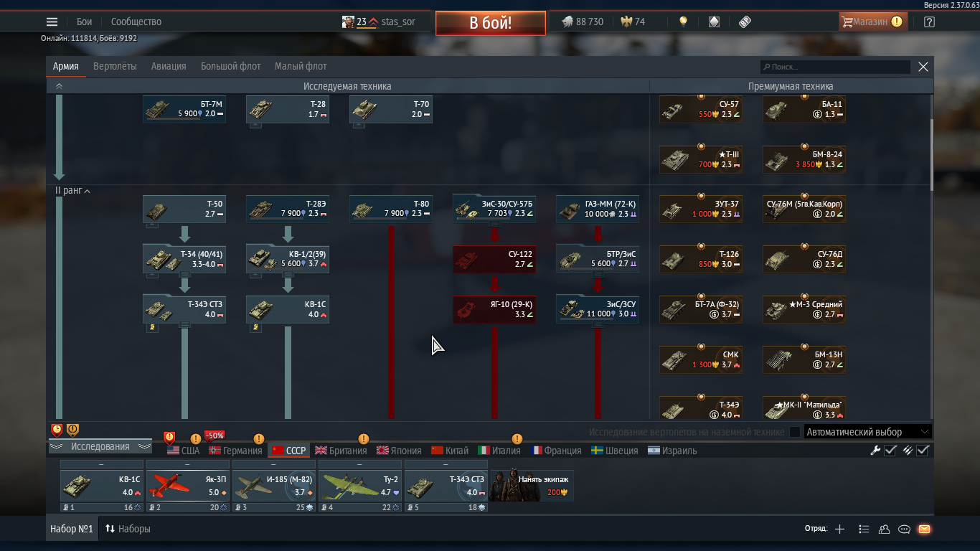Collapse the tree with top double-chevron

(59, 86)
